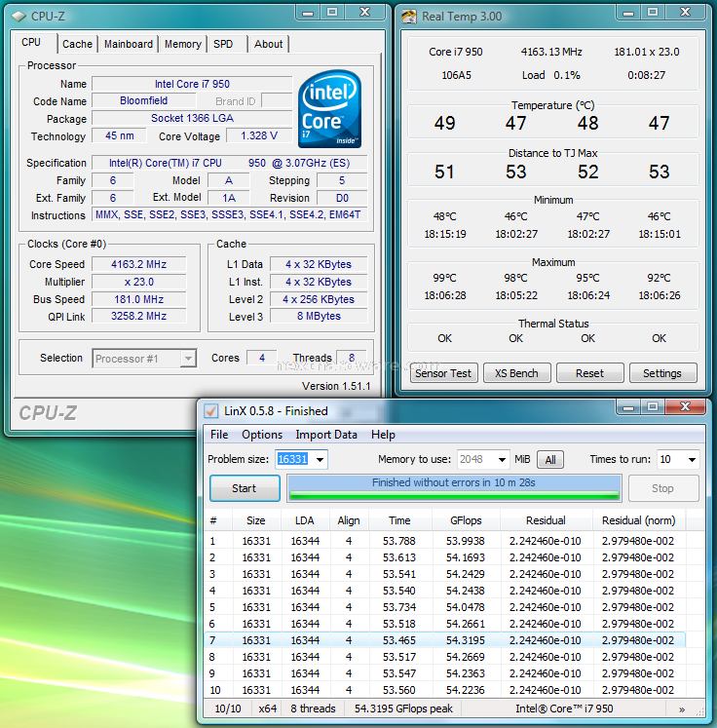Expand the Memory to use dropdown
The width and height of the screenshot is (717, 728).
click(502, 460)
